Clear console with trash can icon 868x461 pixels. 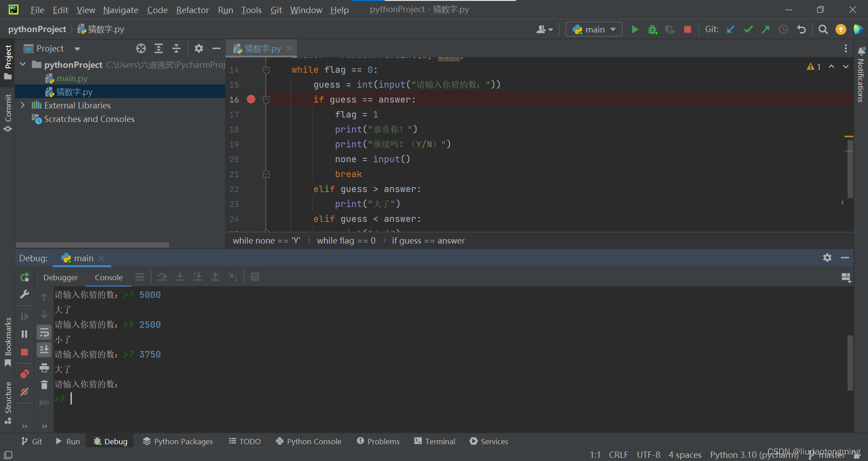[44, 385]
